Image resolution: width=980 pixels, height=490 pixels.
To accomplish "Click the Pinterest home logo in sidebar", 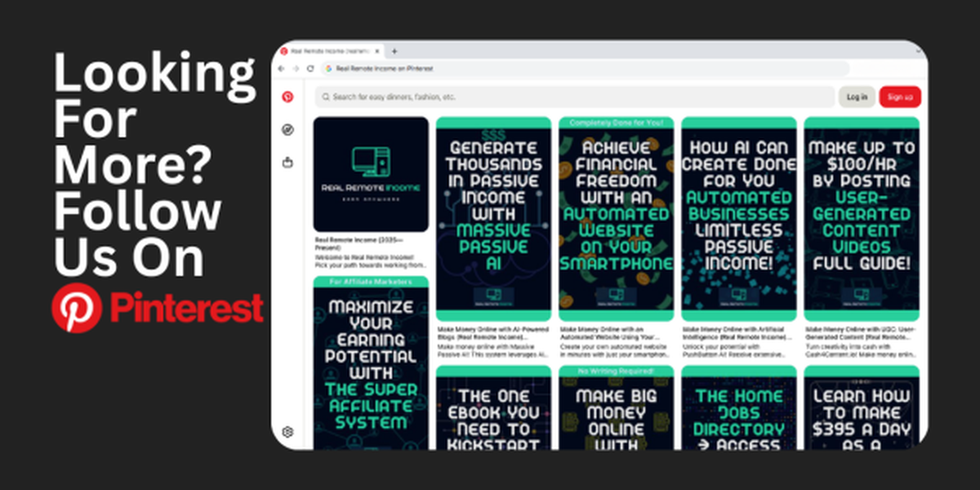I will [287, 96].
